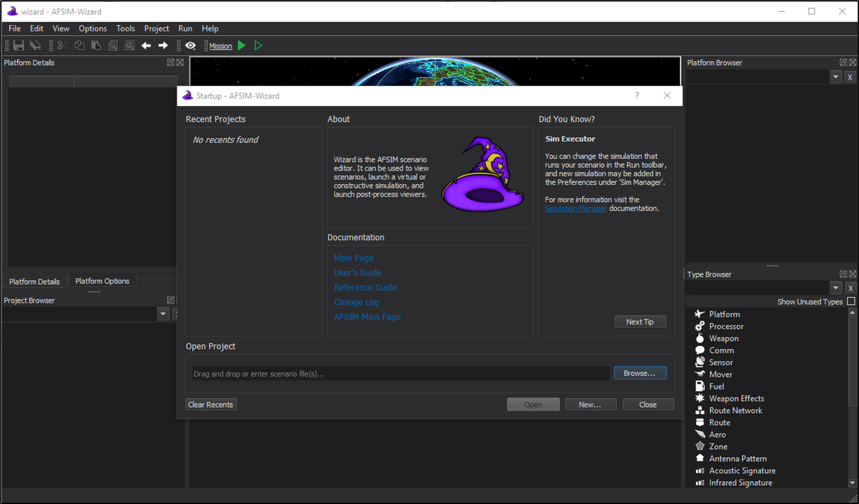859x504 pixels.
Task: Clear the Platform Browser filter with X
Action: point(850,77)
